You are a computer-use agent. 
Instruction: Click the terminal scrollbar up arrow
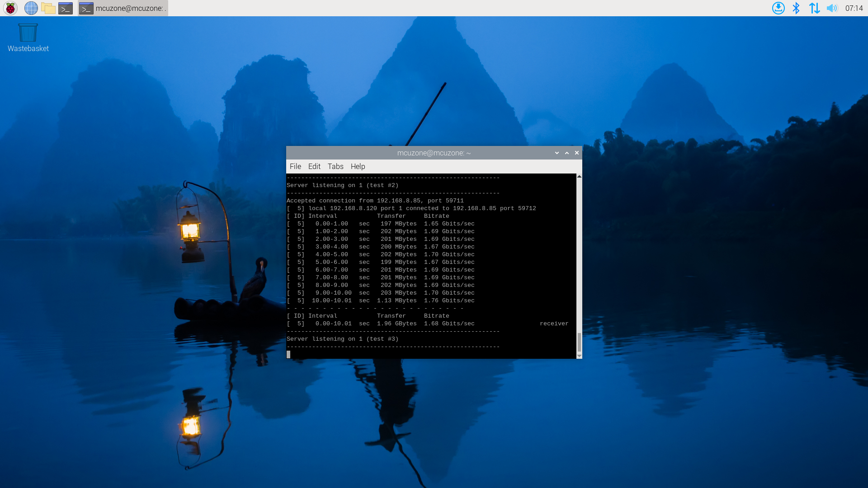coord(579,176)
